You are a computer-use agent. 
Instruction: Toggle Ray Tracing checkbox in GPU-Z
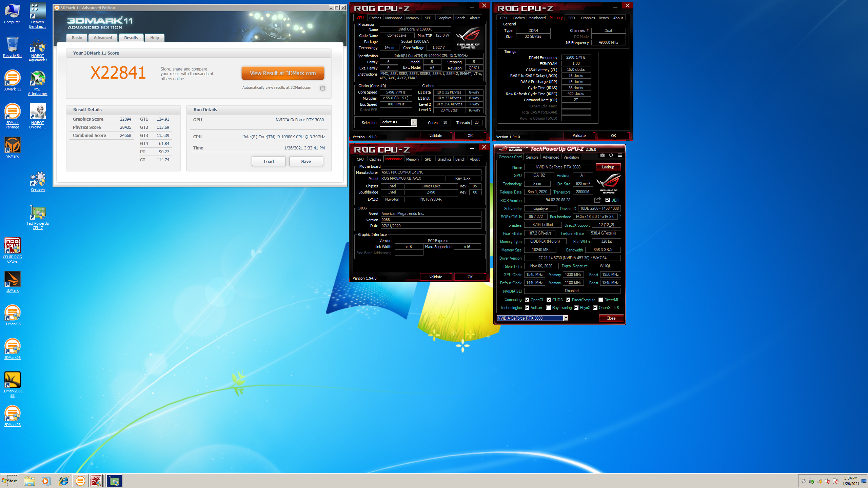coord(549,308)
